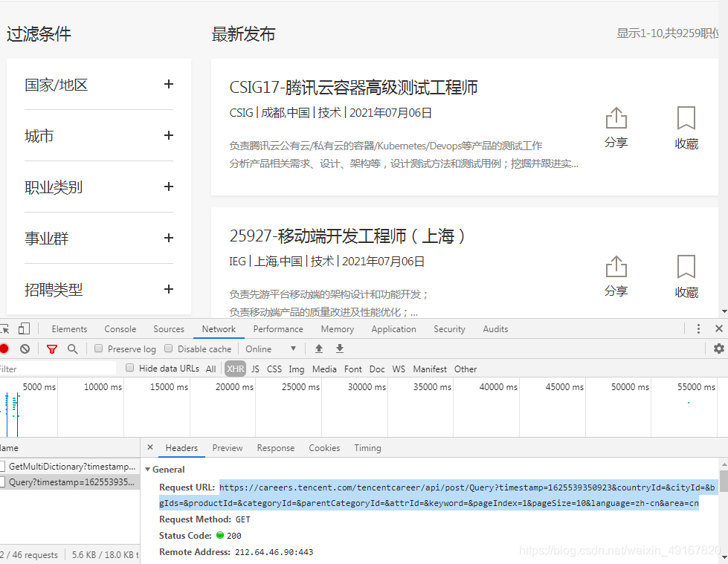The image size is (728, 564).
Task: Expand the 事业群 filter
Action: [x=169, y=238]
